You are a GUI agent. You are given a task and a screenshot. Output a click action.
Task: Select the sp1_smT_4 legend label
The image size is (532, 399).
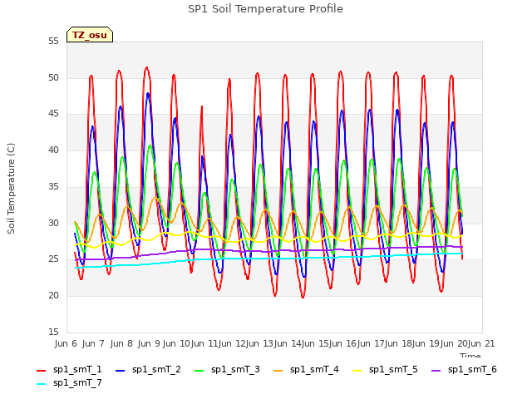point(314,369)
